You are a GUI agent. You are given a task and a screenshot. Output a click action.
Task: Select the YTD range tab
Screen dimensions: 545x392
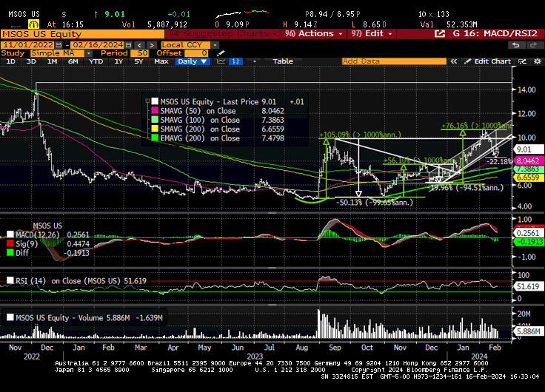tap(96, 61)
